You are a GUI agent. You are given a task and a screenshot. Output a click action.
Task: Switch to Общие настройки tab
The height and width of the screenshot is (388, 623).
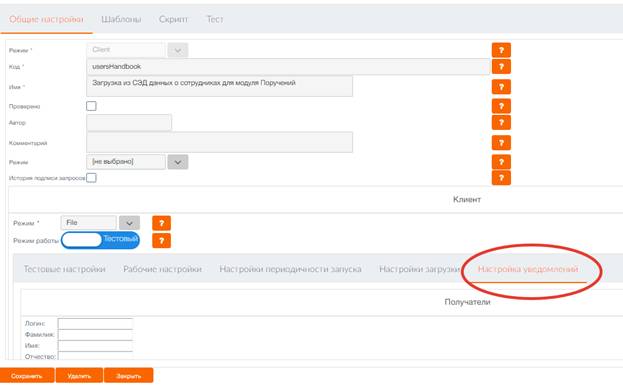click(46, 19)
